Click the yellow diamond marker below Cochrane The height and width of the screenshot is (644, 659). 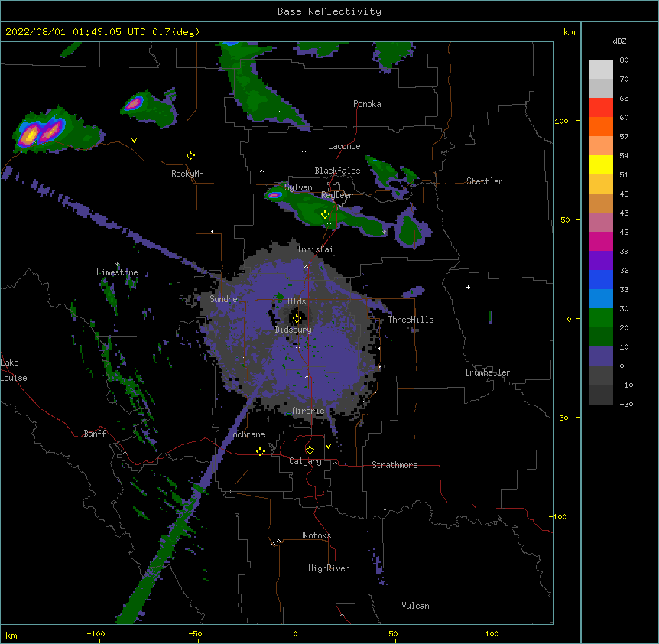[x=260, y=451]
